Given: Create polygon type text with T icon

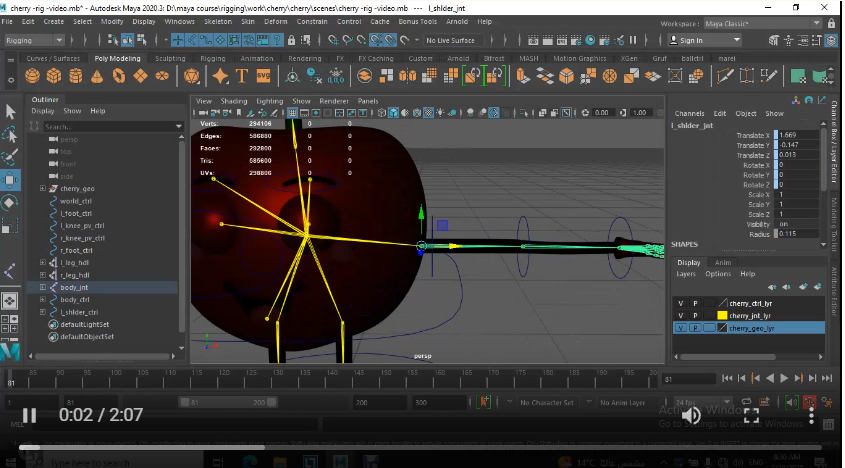Looking at the screenshot, I should (x=242, y=76).
